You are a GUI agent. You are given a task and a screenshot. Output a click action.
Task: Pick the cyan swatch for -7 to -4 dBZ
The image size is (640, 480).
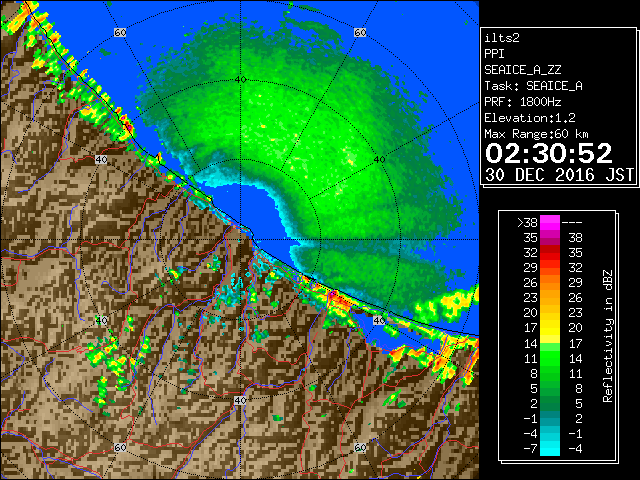[550, 449]
